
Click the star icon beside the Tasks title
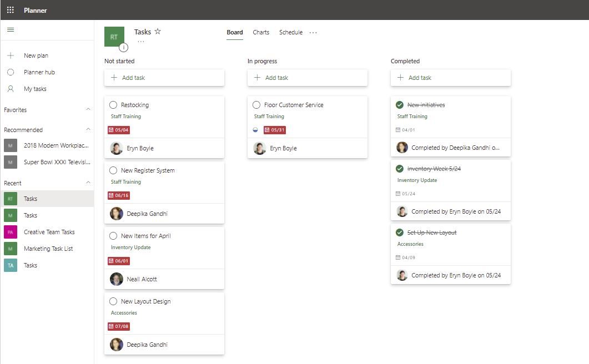(x=157, y=32)
